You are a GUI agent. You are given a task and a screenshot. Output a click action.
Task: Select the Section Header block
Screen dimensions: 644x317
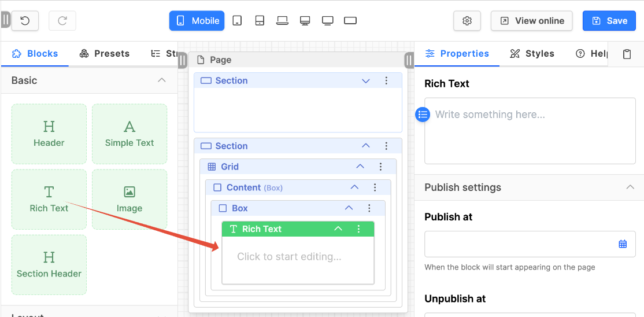[x=49, y=265]
